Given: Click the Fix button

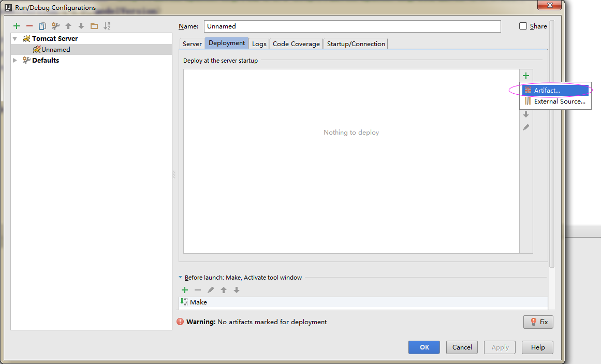Looking at the screenshot, I should coord(538,322).
